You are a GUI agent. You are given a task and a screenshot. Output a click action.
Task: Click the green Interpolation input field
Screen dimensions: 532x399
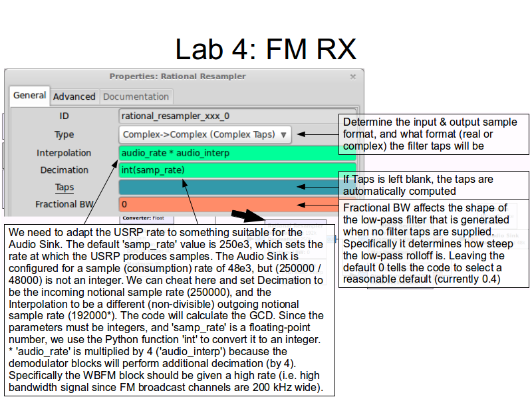(226, 153)
